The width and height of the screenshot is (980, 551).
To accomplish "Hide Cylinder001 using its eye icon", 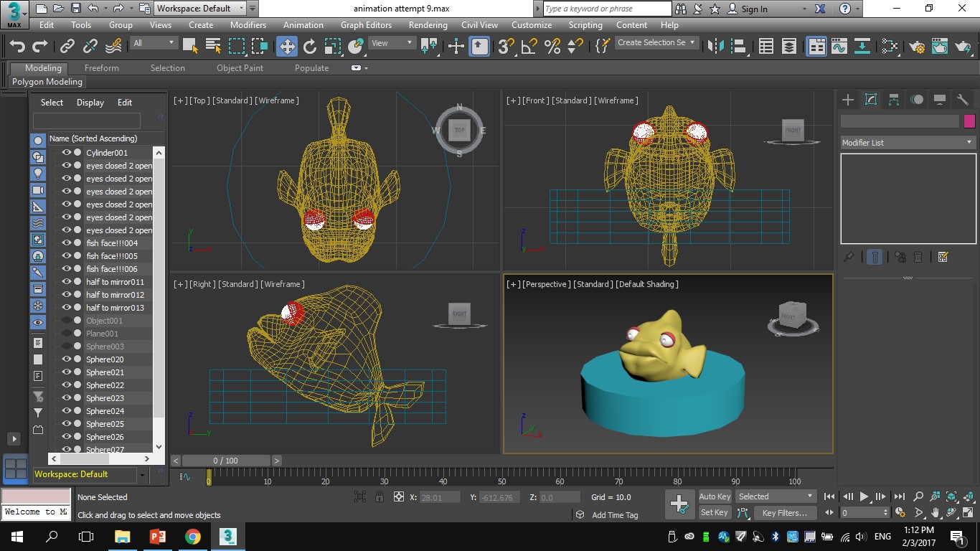I will [x=66, y=153].
